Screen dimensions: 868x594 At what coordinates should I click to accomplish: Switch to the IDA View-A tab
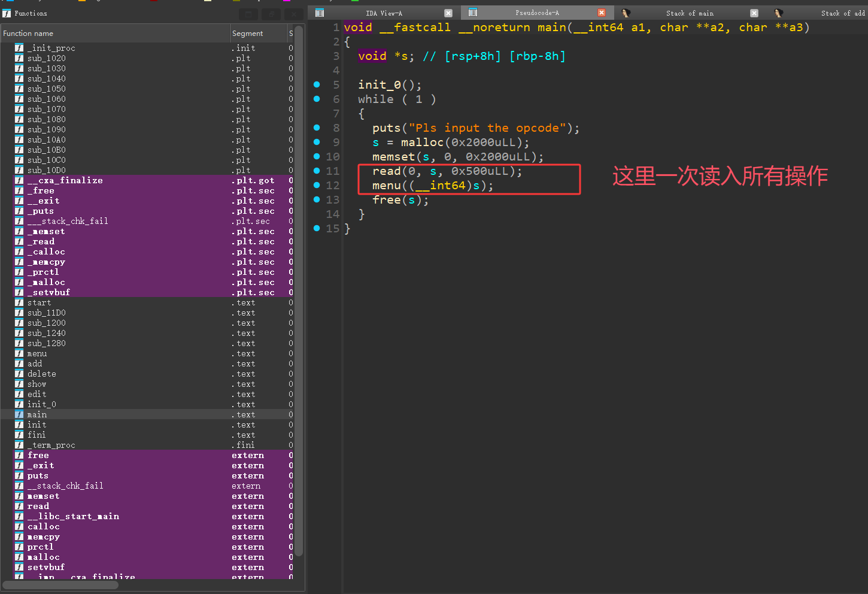pos(384,13)
